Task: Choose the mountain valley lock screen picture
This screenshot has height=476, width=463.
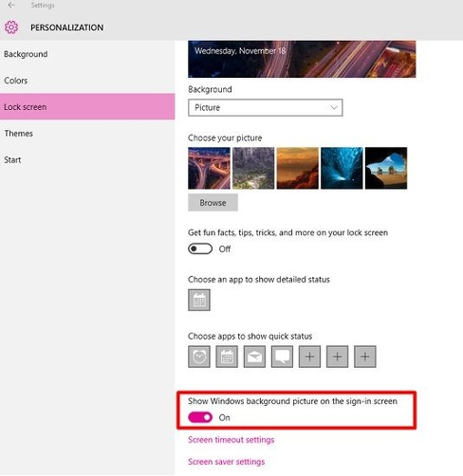Action: [x=253, y=168]
